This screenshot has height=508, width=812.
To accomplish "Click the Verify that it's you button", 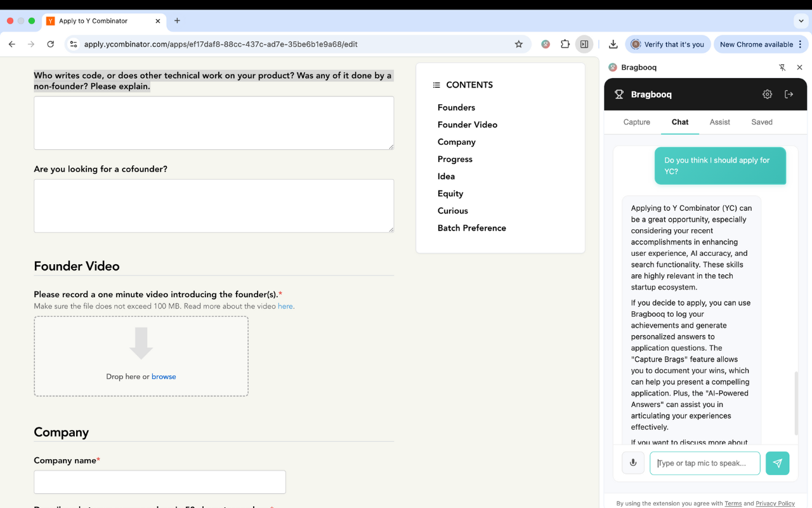I will [x=667, y=44].
